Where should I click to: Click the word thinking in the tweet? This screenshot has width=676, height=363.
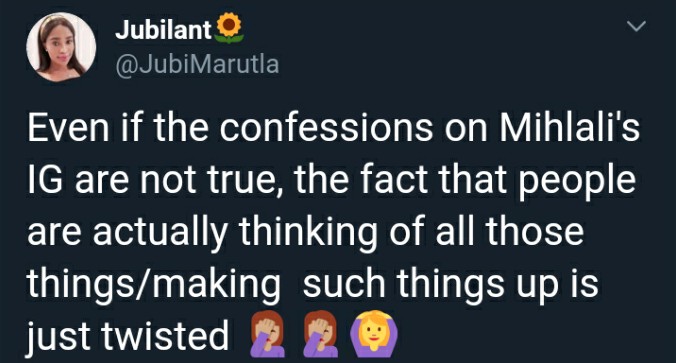308,234
